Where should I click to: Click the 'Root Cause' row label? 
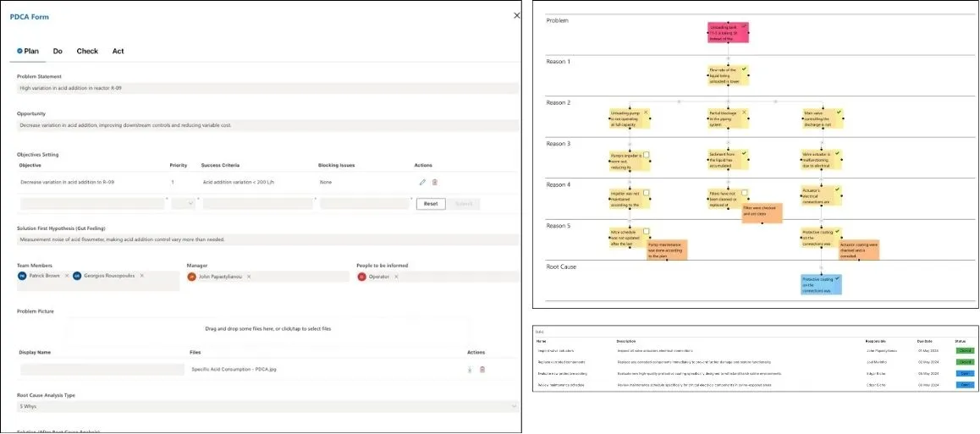(x=561, y=266)
